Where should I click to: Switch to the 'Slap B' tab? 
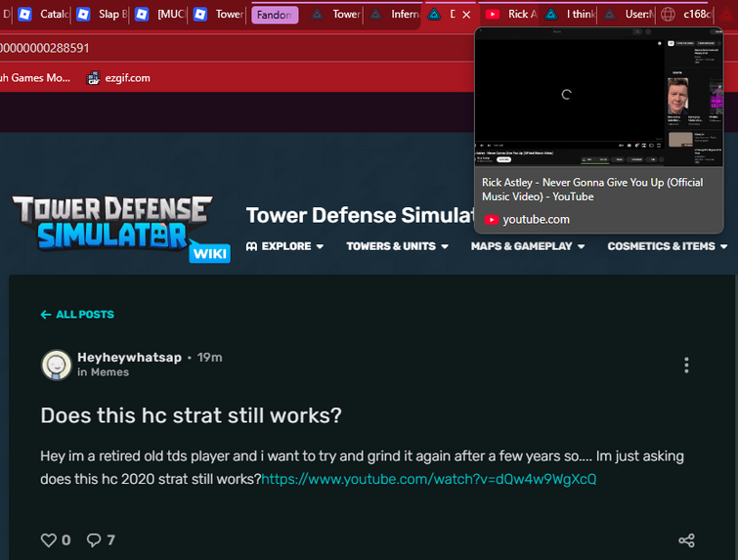[102, 14]
